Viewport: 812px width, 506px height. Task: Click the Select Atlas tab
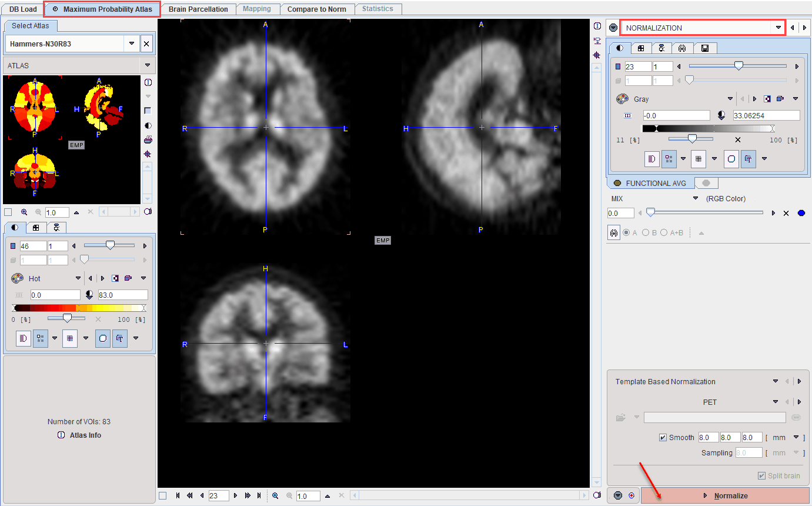coord(31,26)
